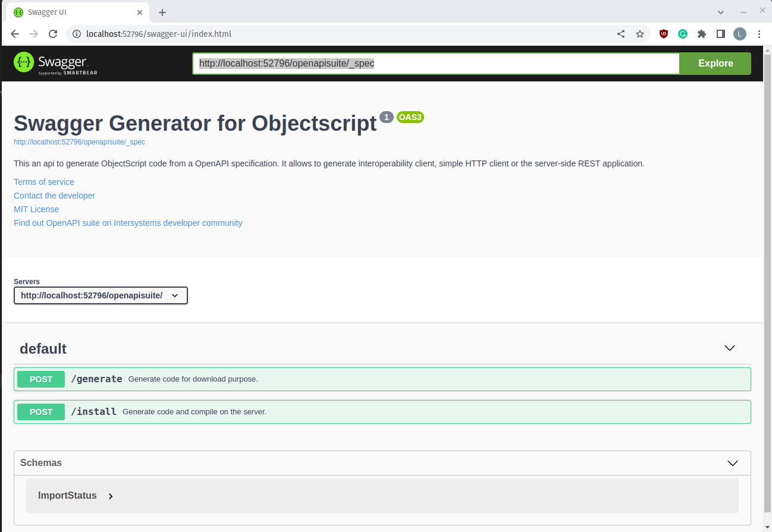Expand the ImportStatus schema
This screenshot has height=532, width=772.
pyautogui.click(x=111, y=496)
